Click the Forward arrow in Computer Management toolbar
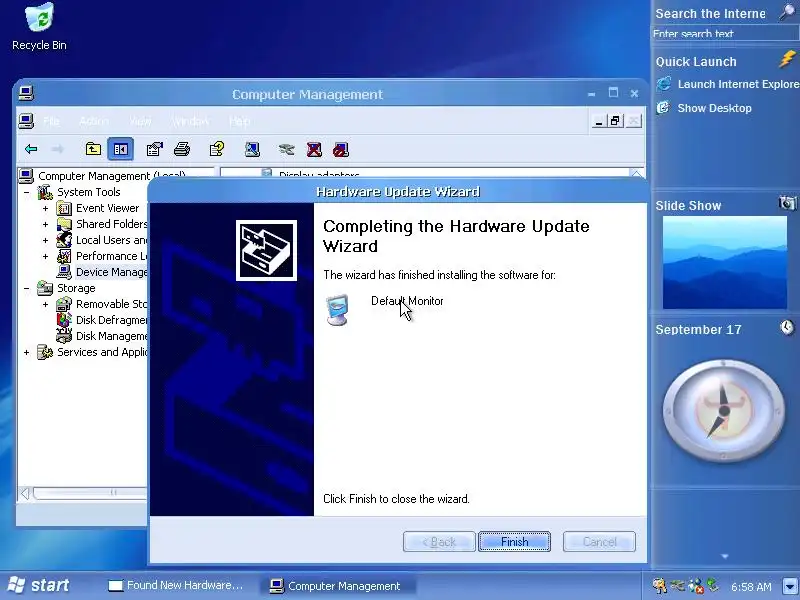Viewport: 800px width, 600px height. (57, 149)
